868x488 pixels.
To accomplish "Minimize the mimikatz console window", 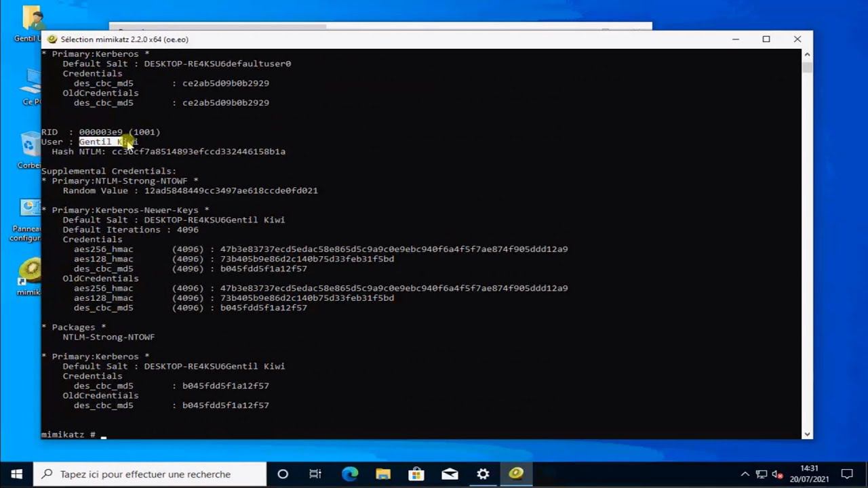I will [735, 39].
